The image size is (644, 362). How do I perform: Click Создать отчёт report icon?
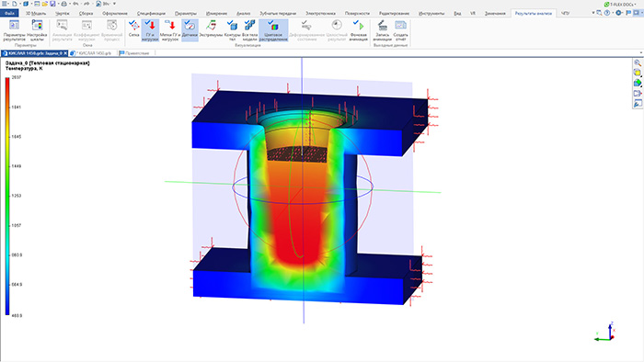click(400, 30)
